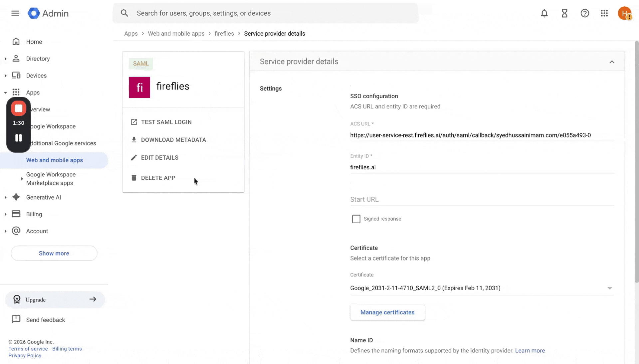The width and height of the screenshot is (639, 364).
Task: Enable the Signed response checkbox
Action: click(x=356, y=219)
